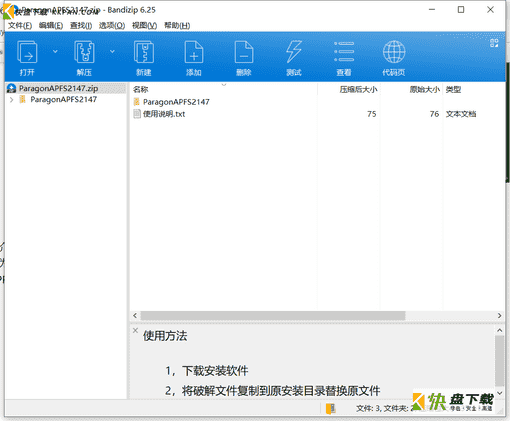The height and width of the screenshot is (421, 510).
Task: Close the preview pane with the X
Action: click(x=135, y=330)
